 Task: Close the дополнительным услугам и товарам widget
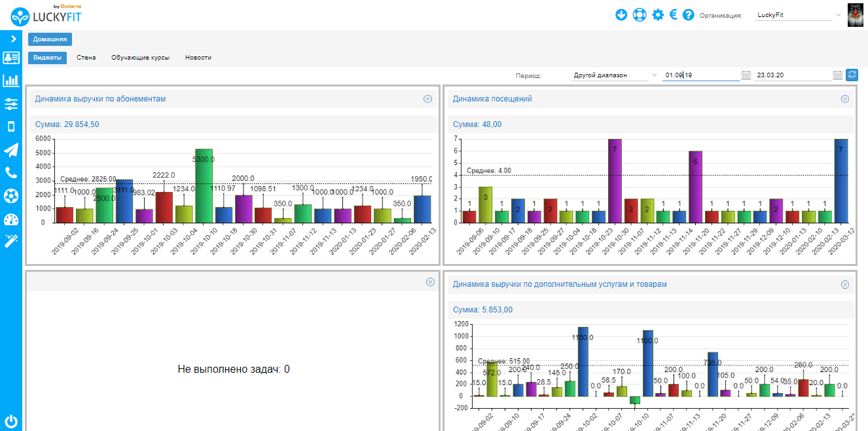[845, 284]
